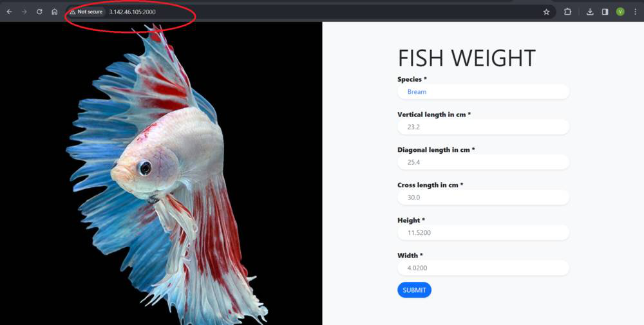Image resolution: width=644 pixels, height=325 pixels.
Task: Click the browser back arrow
Action: pyautogui.click(x=9, y=12)
